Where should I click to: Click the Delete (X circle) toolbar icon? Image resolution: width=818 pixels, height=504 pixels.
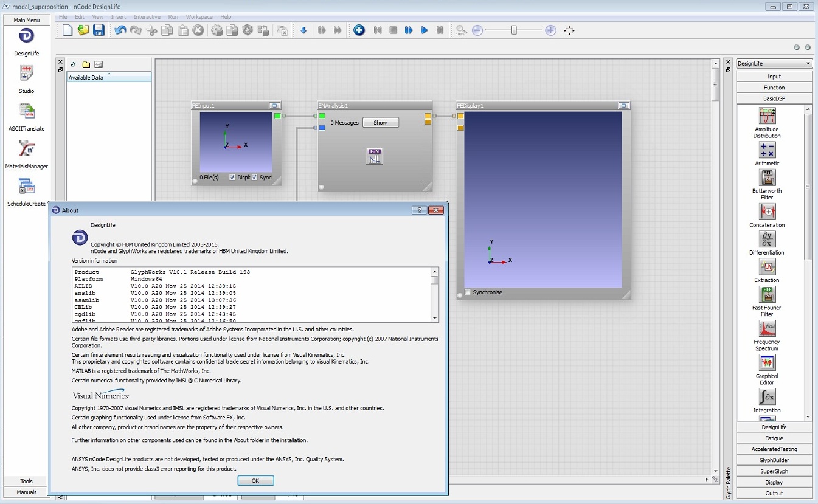click(198, 30)
